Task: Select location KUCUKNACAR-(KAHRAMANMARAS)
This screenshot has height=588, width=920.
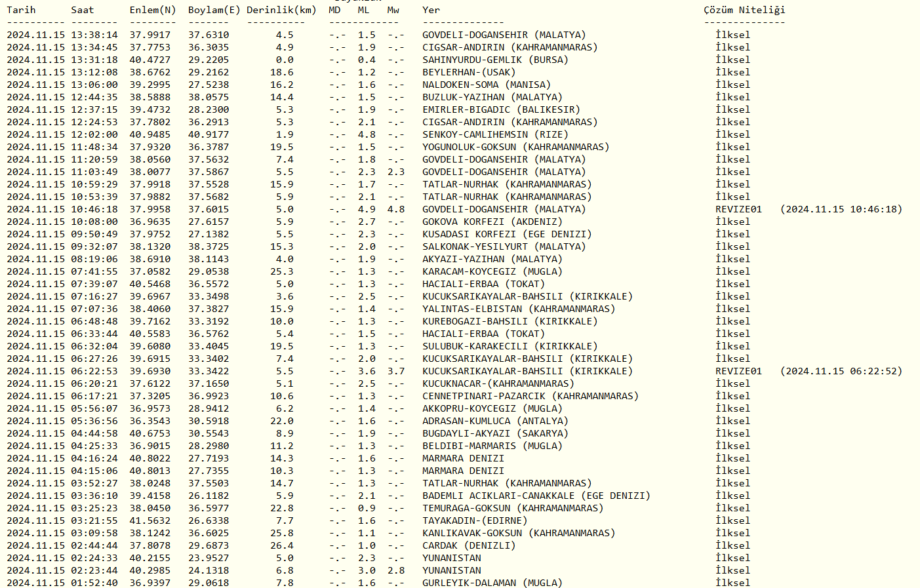Action: (x=498, y=383)
